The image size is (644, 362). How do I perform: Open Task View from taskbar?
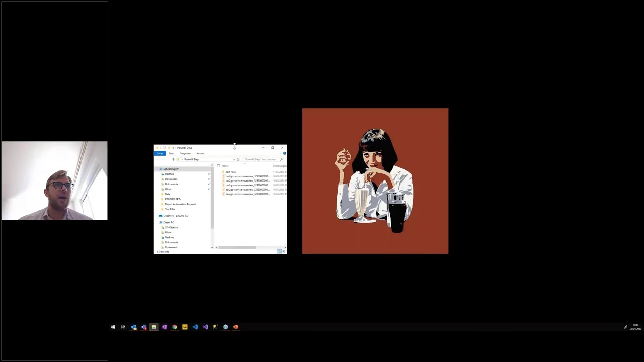(123, 327)
